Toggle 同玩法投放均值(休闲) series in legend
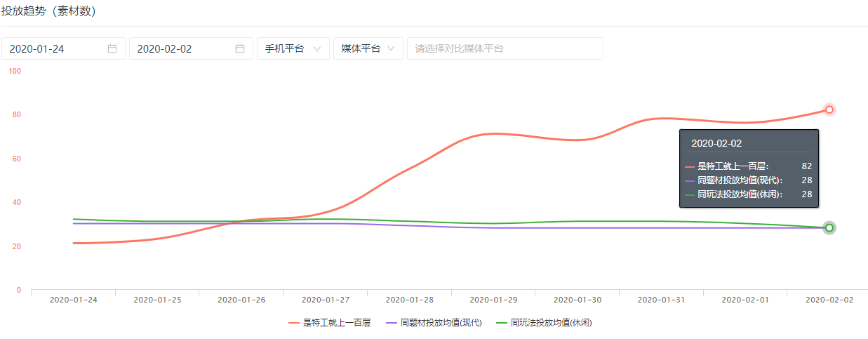Screen dimensions: 868x339 [556, 323]
